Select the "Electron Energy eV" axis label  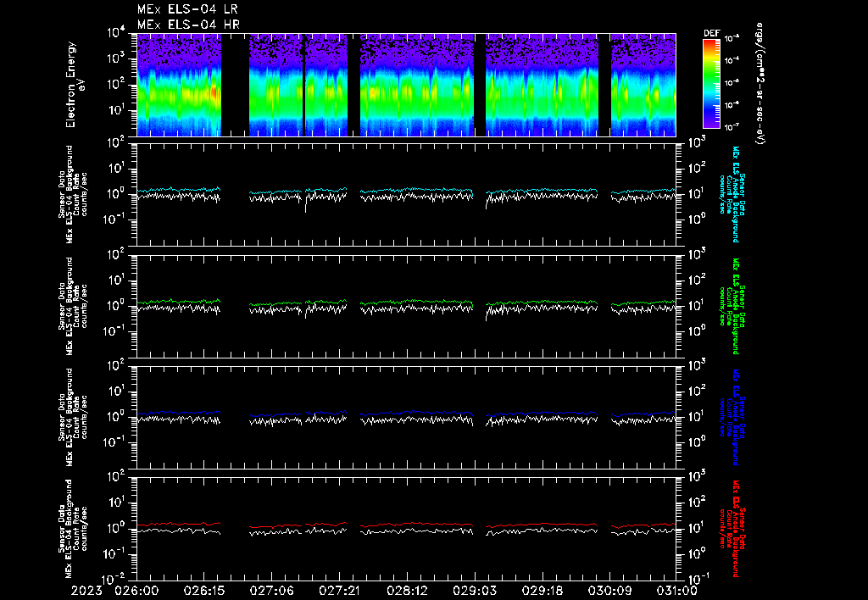75,85
